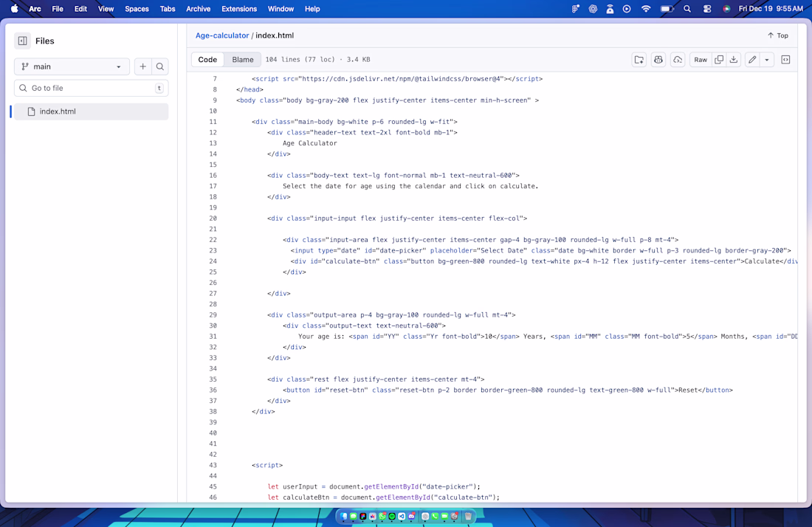Image resolution: width=812 pixels, height=527 pixels.
Task: Edit this file with pencil icon
Action: (x=752, y=60)
